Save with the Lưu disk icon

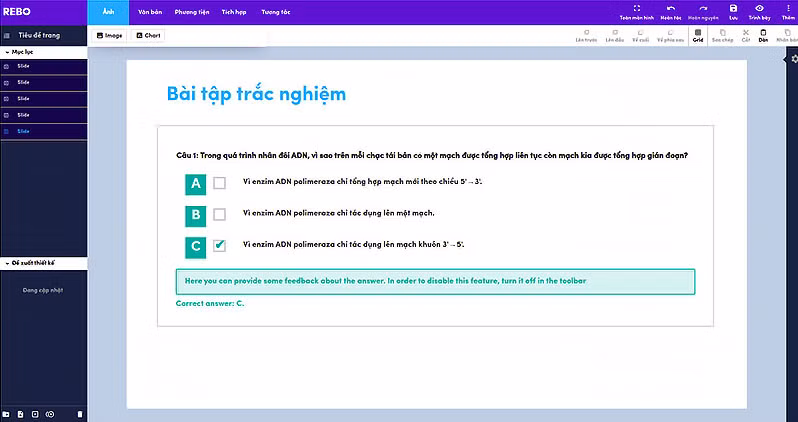coord(733,8)
